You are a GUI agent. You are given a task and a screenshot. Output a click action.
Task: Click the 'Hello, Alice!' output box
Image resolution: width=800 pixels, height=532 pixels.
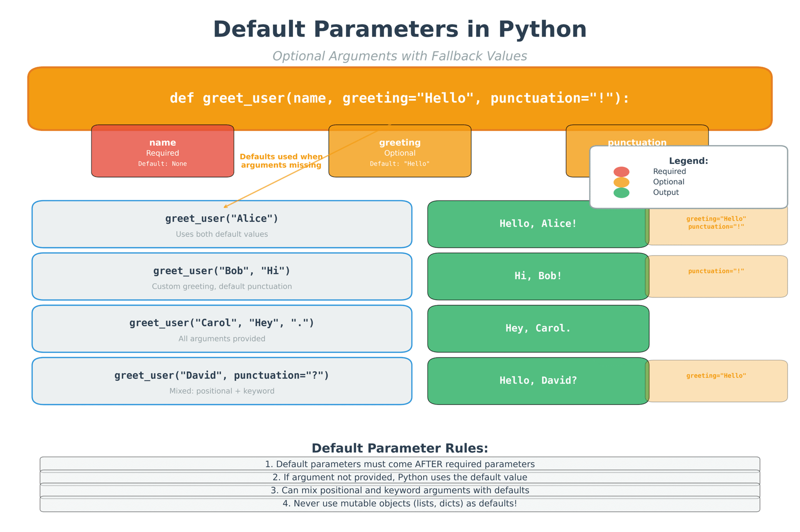[x=538, y=224]
